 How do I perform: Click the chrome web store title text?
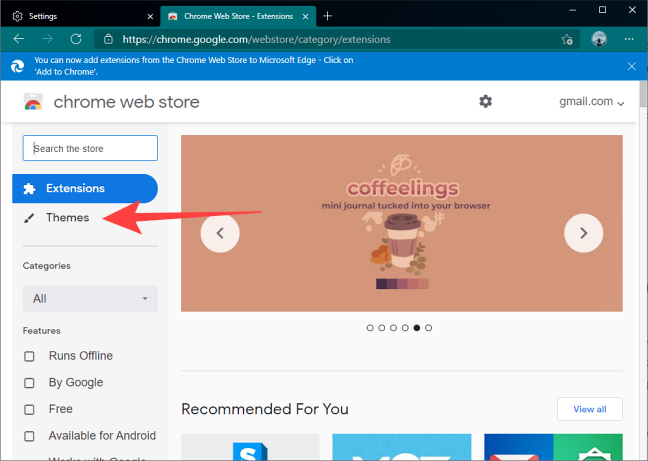(x=126, y=102)
